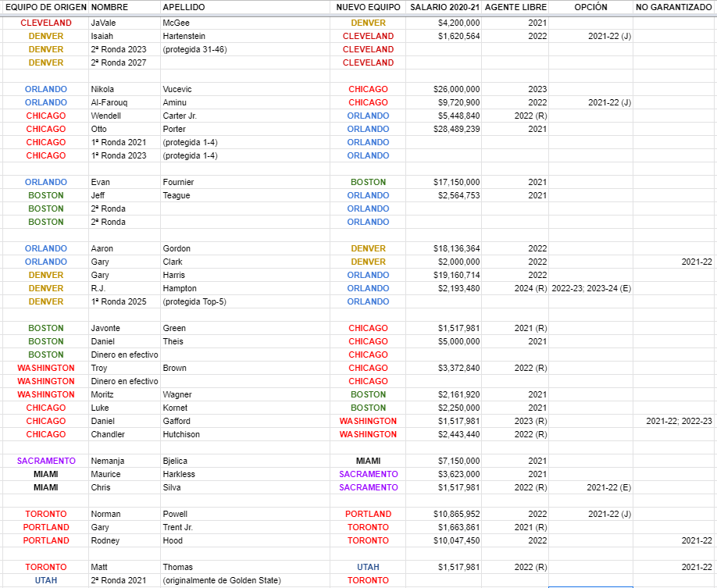717x588 pixels.
Task: Select the $9,720,900 salary cell
Action: (444, 102)
